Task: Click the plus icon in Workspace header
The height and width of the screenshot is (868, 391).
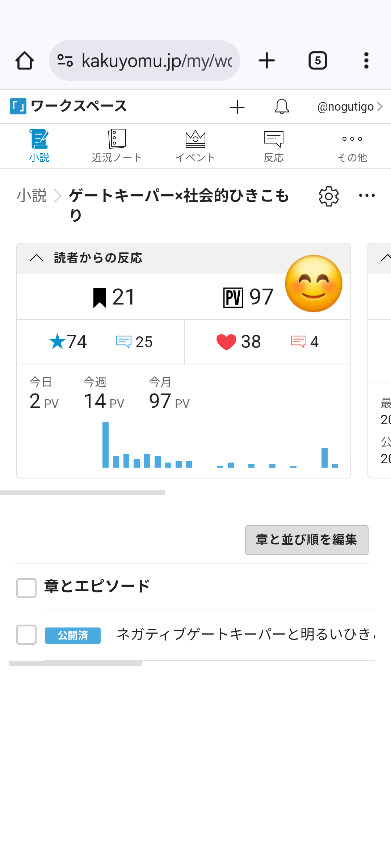Action: click(x=237, y=107)
